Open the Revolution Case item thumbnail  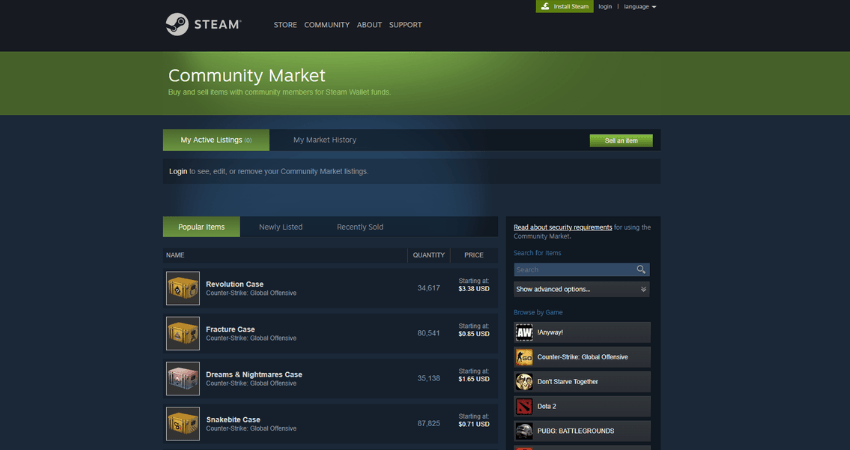(x=183, y=288)
